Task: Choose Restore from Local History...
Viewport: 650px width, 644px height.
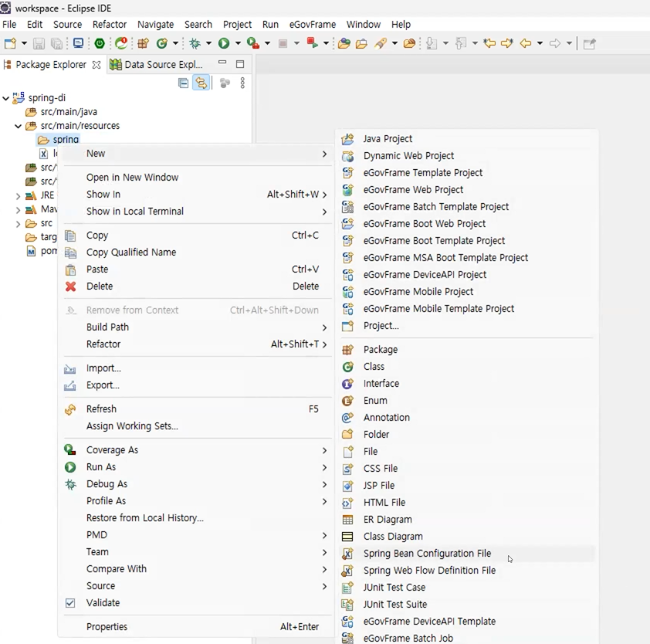Action: (x=196, y=518)
